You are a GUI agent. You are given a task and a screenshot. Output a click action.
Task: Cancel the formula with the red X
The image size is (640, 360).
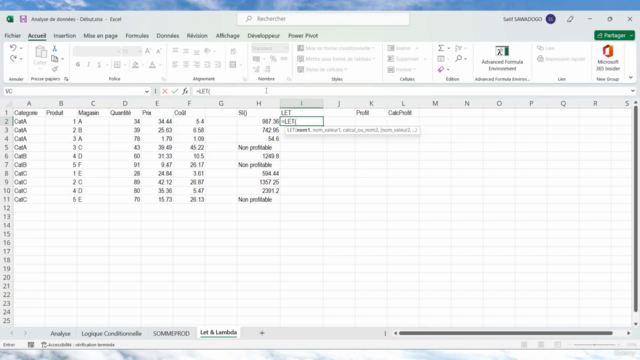coord(165,91)
